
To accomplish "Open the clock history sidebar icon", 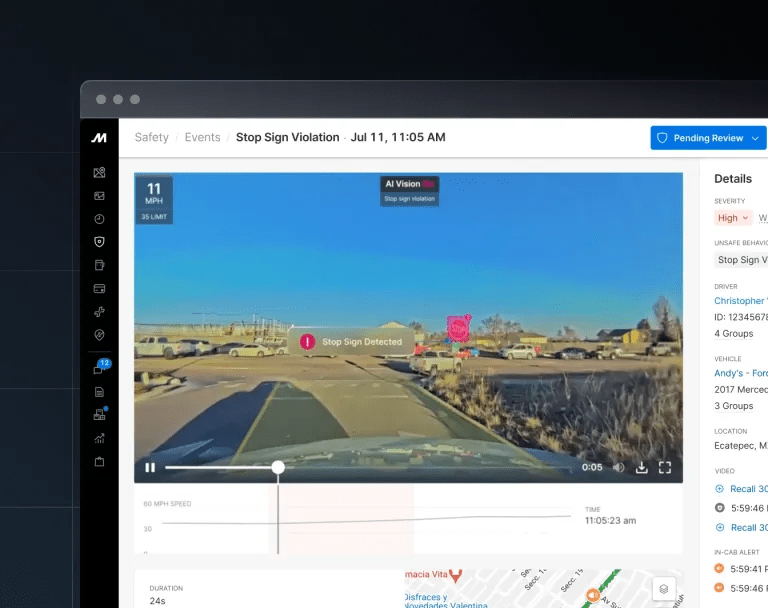I will (x=99, y=219).
